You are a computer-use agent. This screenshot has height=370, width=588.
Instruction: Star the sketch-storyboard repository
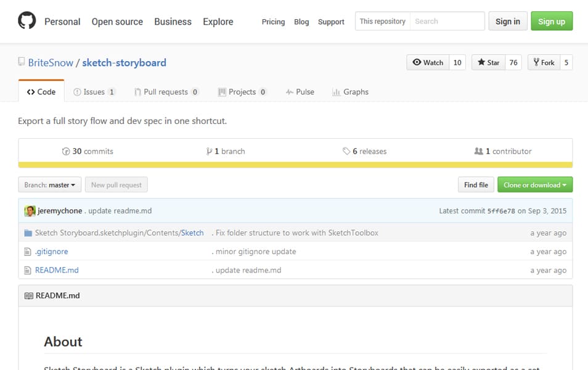tap(488, 62)
